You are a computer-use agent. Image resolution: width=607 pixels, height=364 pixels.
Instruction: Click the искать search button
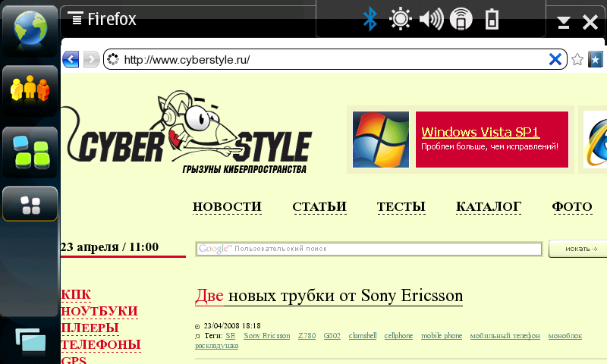coord(578,249)
